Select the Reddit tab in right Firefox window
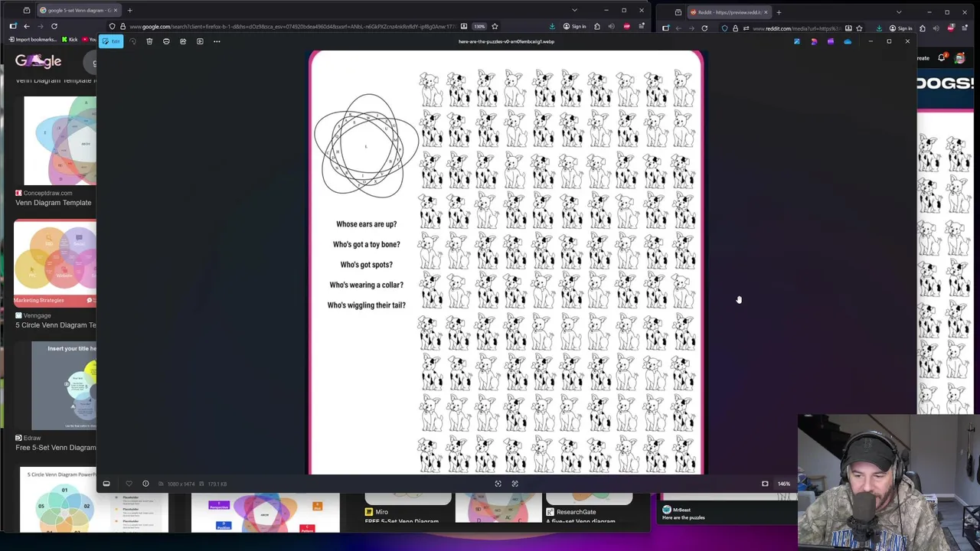This screenshot has width=980, height=551. pyautogui.click(x=730, y=12)
